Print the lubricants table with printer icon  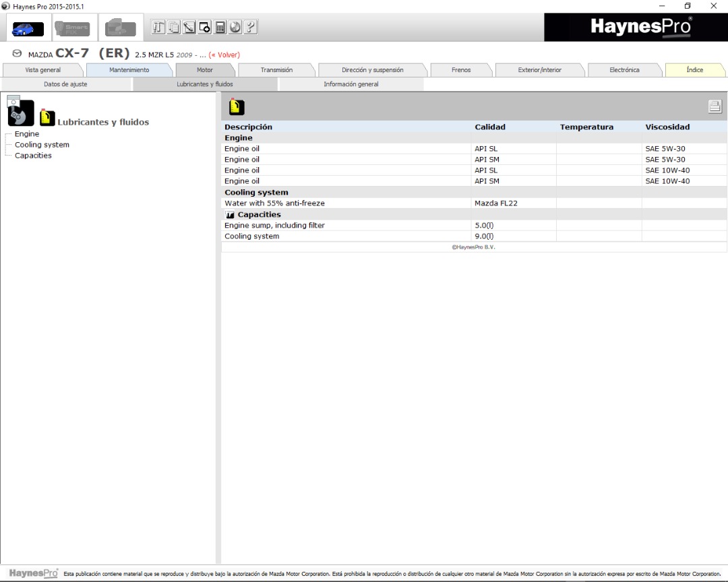coord(715,106)
